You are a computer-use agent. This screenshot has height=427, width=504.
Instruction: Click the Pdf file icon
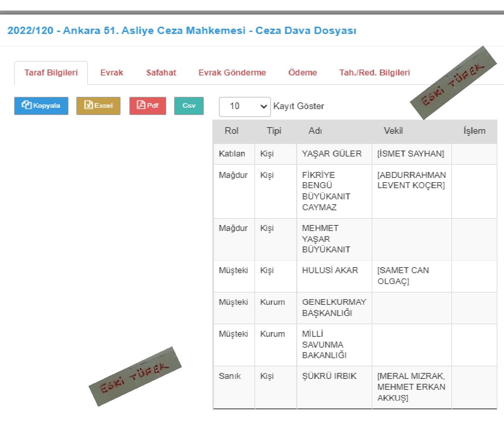point(141,105)
